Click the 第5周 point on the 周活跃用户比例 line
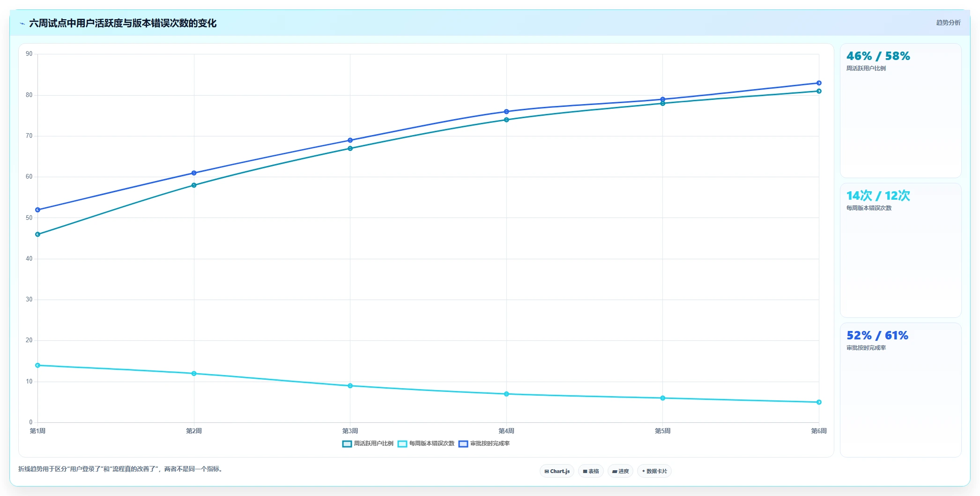980x496 pixels. tap(663, 104)
